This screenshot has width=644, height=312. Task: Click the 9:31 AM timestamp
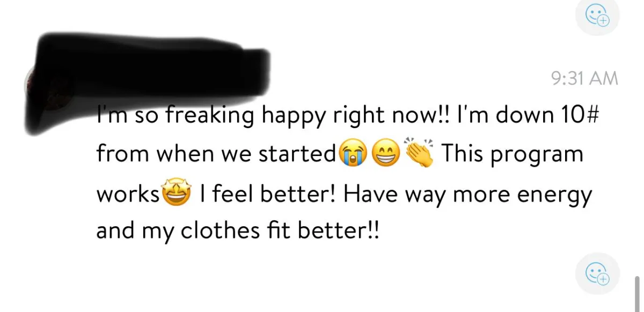584,79
